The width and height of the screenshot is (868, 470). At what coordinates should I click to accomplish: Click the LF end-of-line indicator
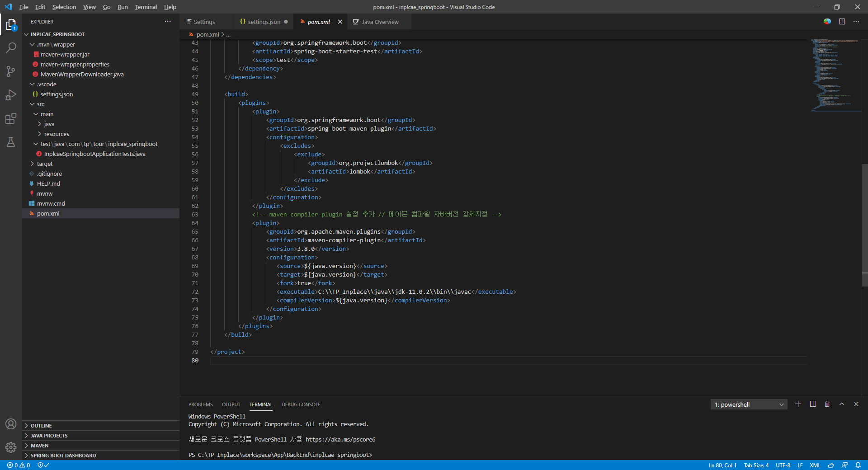800,465
